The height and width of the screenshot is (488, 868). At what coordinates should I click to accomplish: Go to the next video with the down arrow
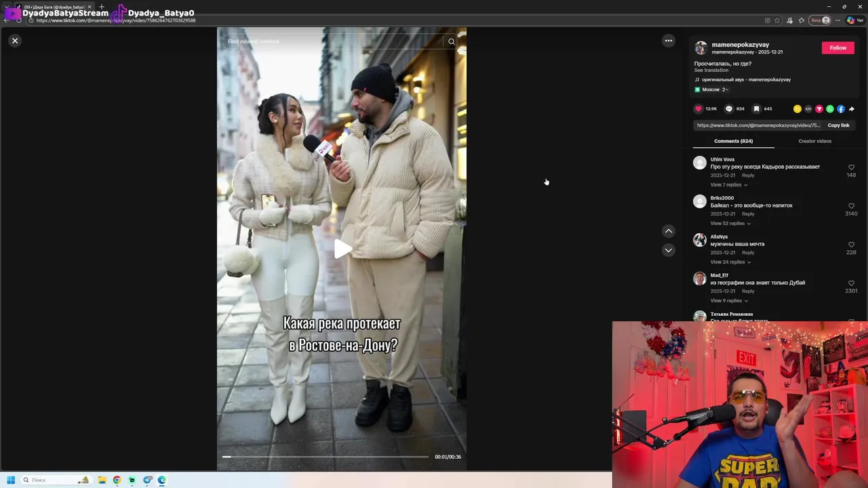point(669,250)
